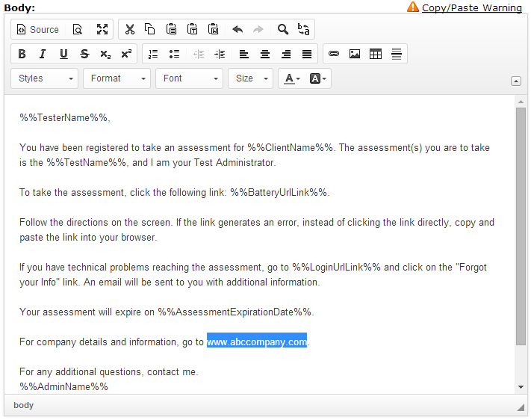Toggle italic formatting
531x420 pixels.
click(x=43, y=54)
